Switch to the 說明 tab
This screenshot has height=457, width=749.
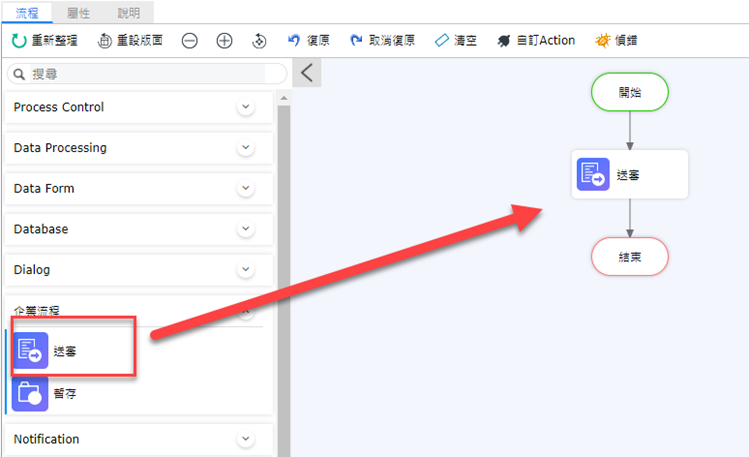129,13
